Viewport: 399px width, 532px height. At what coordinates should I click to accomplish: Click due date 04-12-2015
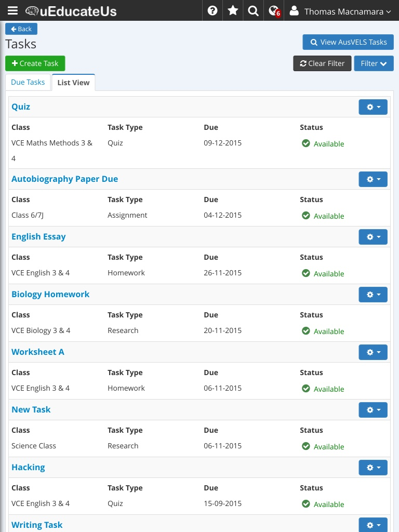(x=222, y=215)
